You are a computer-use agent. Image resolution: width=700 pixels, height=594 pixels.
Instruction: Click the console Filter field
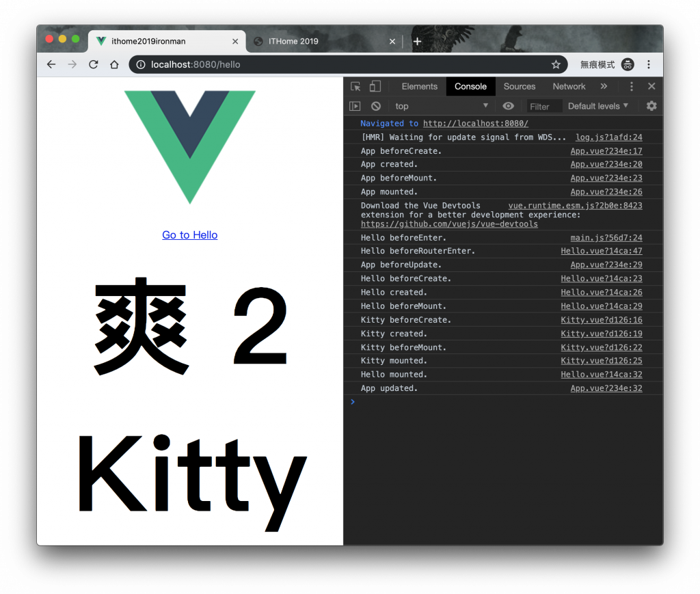pos(543,107)
